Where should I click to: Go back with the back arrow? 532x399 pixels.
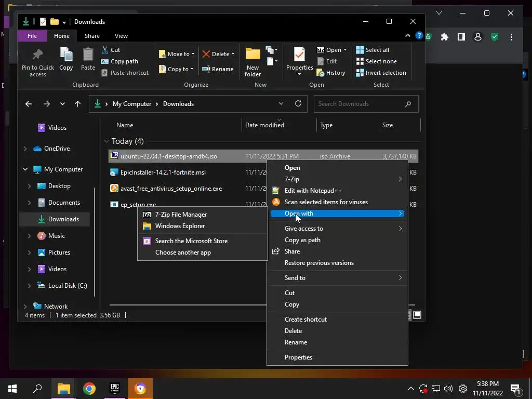[x=29, y=104]
